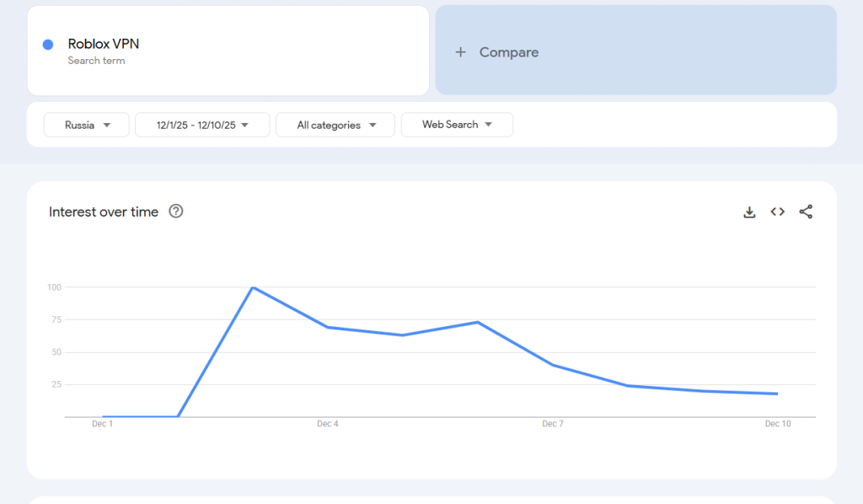Click the line's final point above Dec 10

coord(777,394)
